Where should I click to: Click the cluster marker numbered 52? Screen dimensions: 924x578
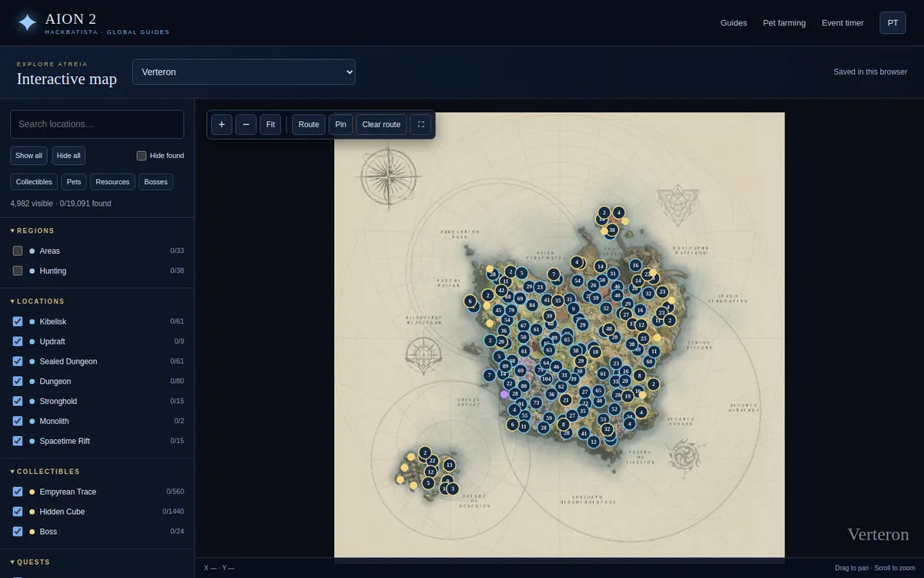tap(614, 409)
